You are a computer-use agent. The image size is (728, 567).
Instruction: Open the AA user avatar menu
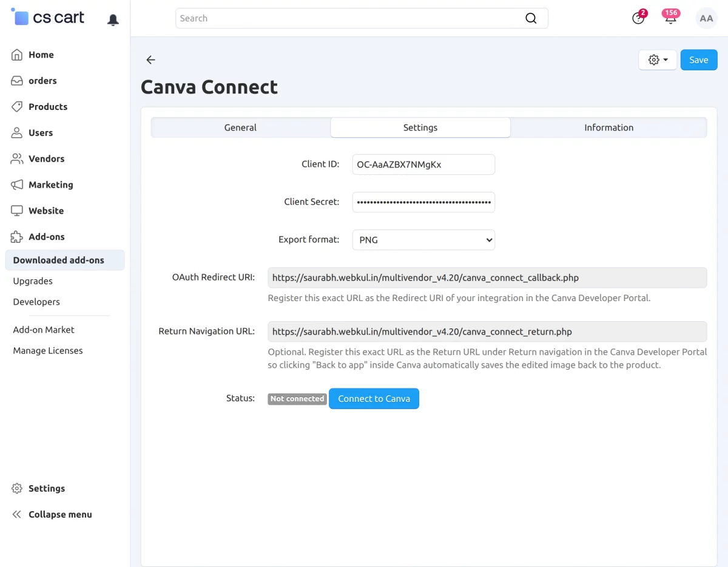click(x=706, y=18)
